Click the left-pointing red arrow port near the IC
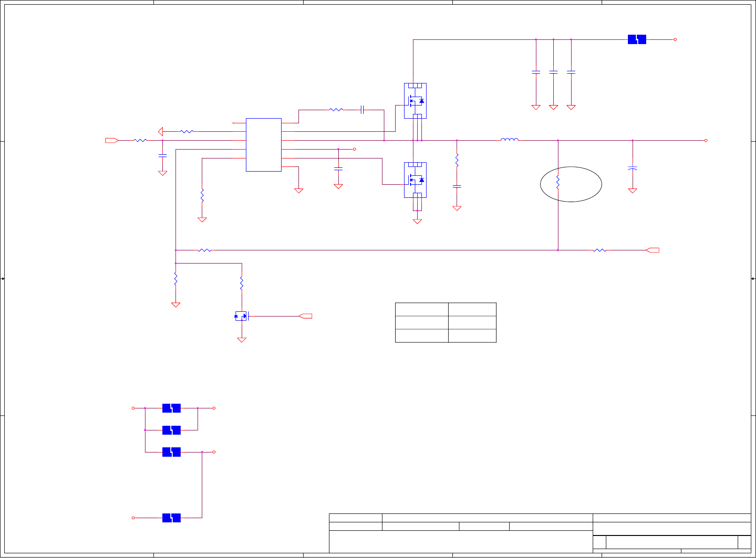Screen dimensions: 756x558 (160, 131)
